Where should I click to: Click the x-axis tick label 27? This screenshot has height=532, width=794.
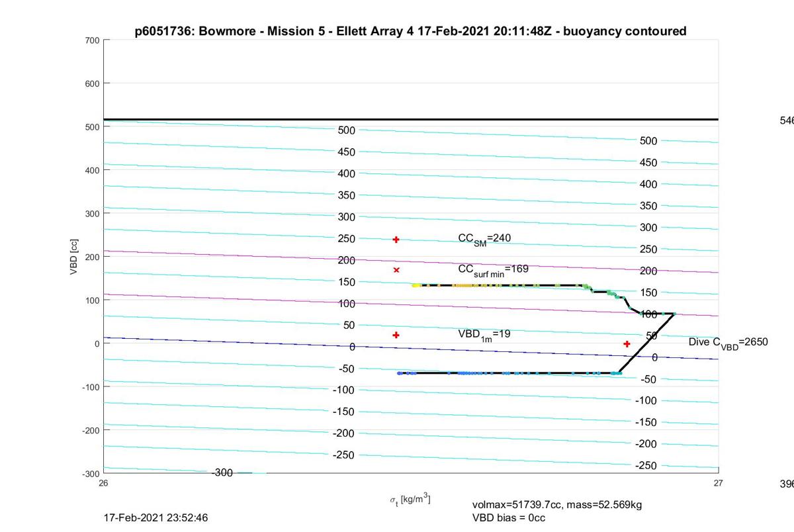(719, 483)
